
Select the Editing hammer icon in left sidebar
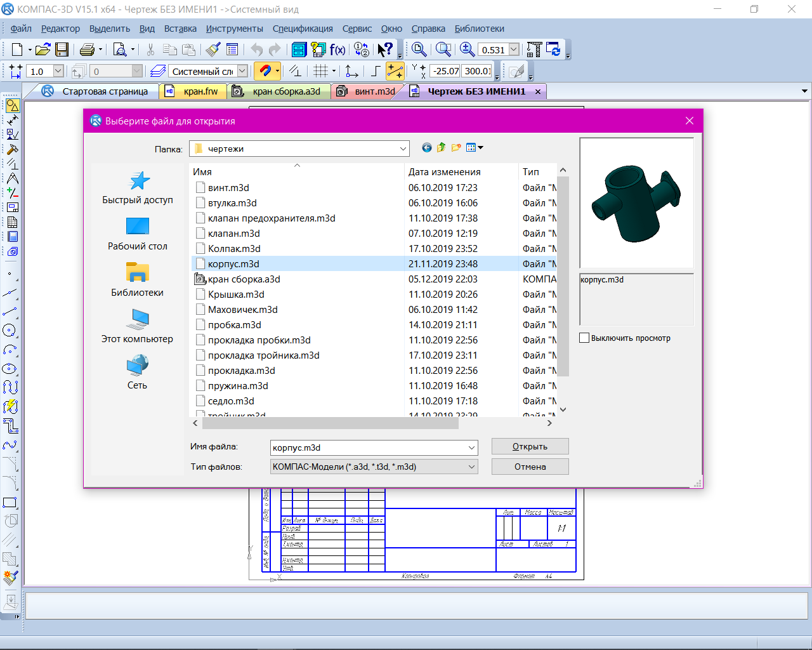point(12,149)
